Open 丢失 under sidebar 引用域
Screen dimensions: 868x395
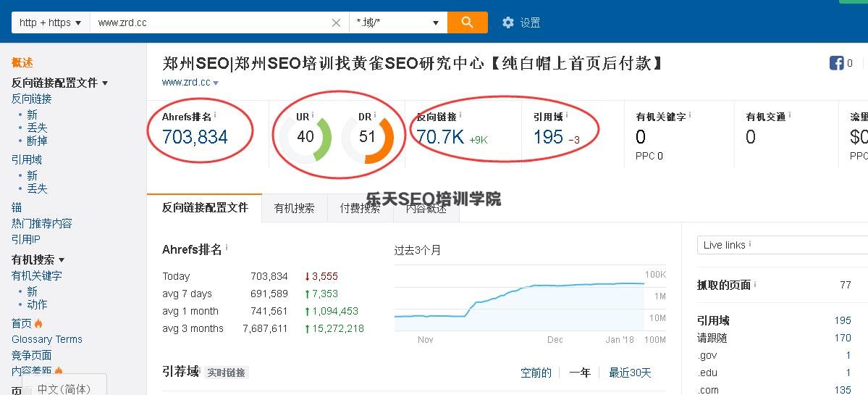point(37,188)
